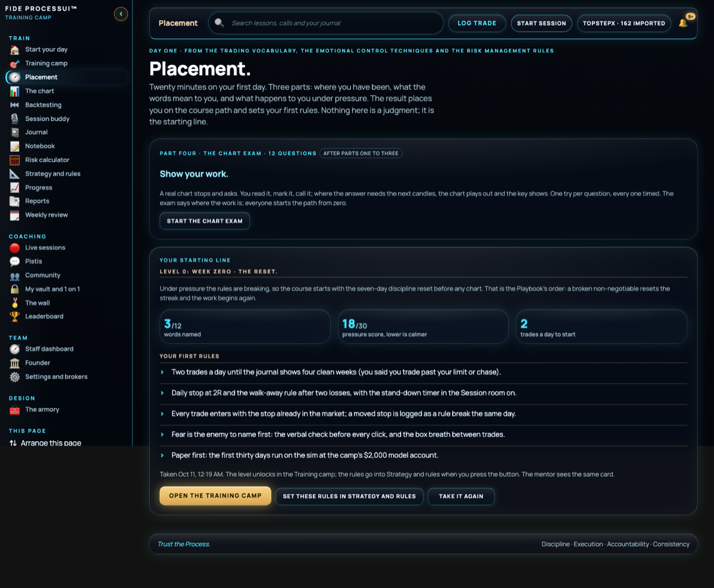The width and height of the screenshot is (714, 588).
Task: Click the ruler icon beside Strategy and rules
Action: tap(15, 174)
